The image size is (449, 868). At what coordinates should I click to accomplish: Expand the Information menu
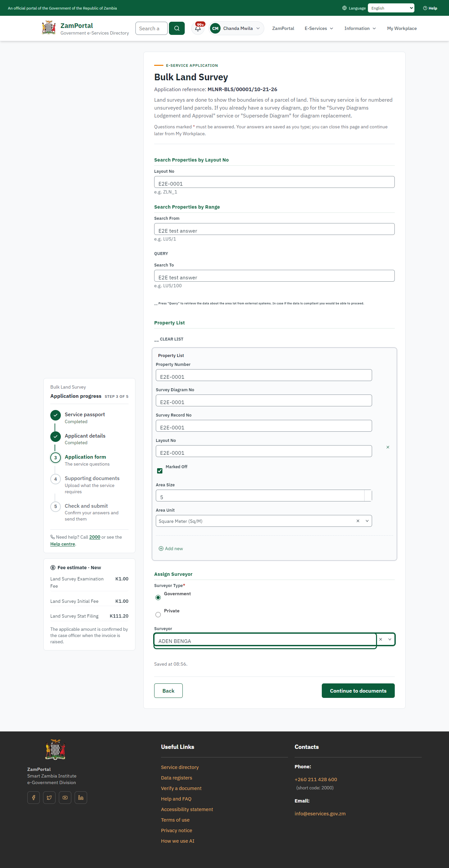pyautogui.click(x=360, y=28)
